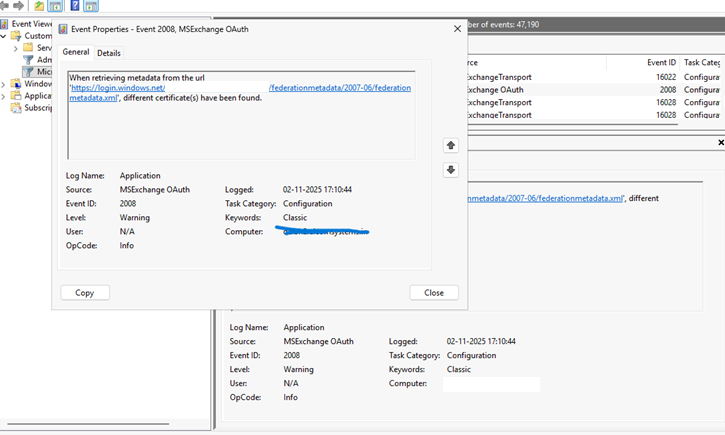Click the 'Classic' Keywords value in preview pane
Viewport: 725px width, 435px height.
click(x=459, y=369)
